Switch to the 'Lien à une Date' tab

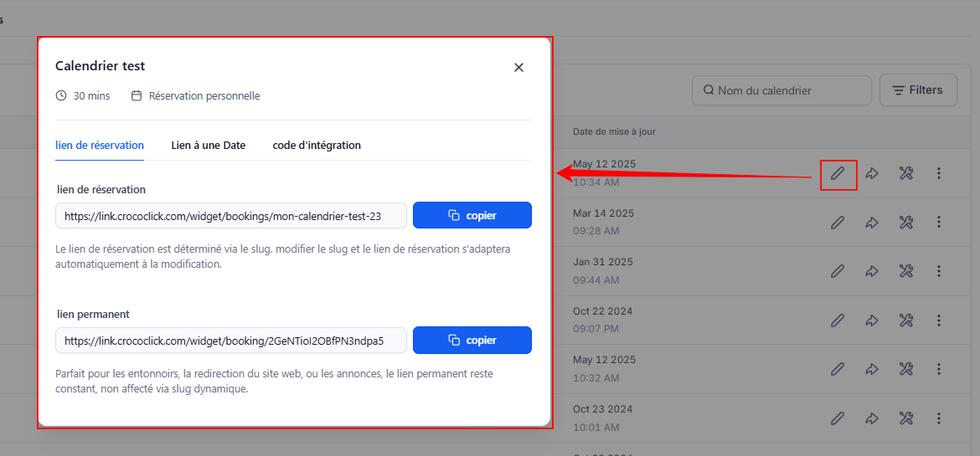click(208, 146)
